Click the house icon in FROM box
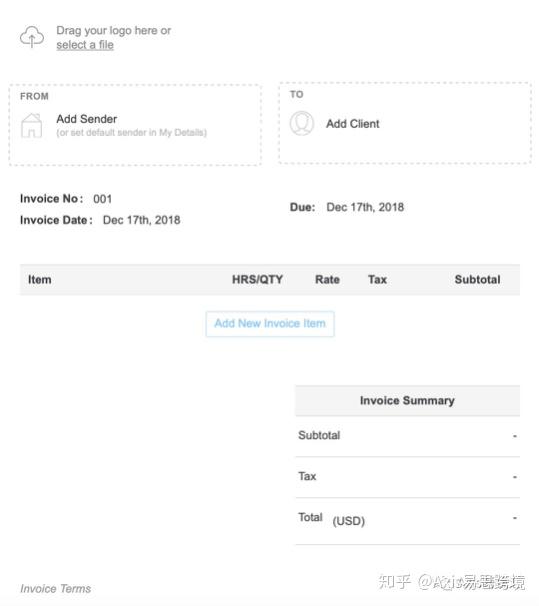This screenshot has height=606, width=539. tap(31, 125)
